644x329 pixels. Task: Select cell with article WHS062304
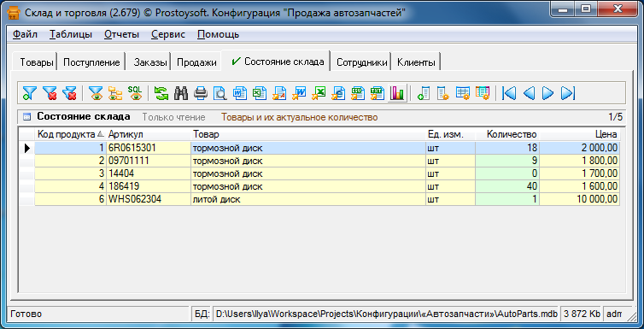pyautogui.click(x=149, y=200)
